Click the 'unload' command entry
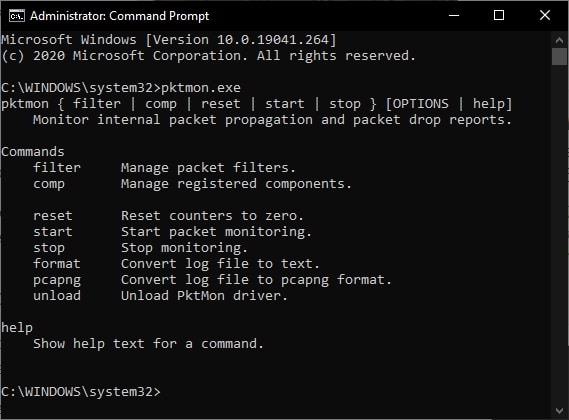The height and width of the screenshot is (420, 569). point(57,295)
